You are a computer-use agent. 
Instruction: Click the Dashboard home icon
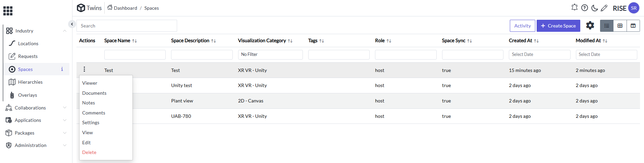(110, 7)
